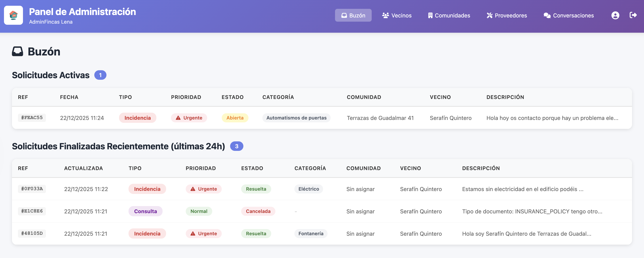Click the Buzón mailbox icon beside the page title
Viewport: 644px width, 258px height.
point(17,52)
